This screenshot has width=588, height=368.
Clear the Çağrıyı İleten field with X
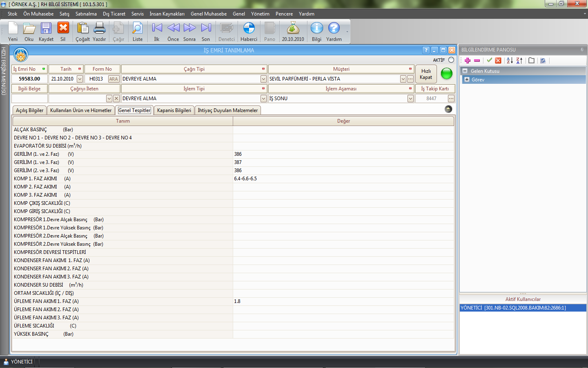(116, 99)
